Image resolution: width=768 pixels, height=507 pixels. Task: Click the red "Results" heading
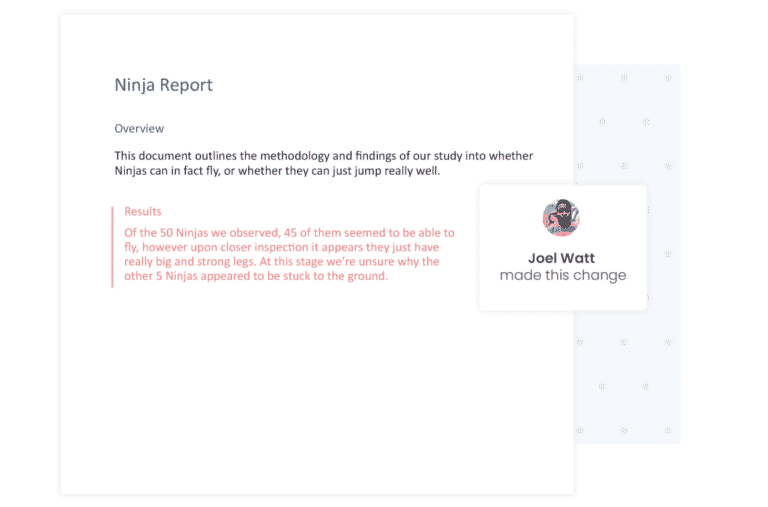pos(143,212)
